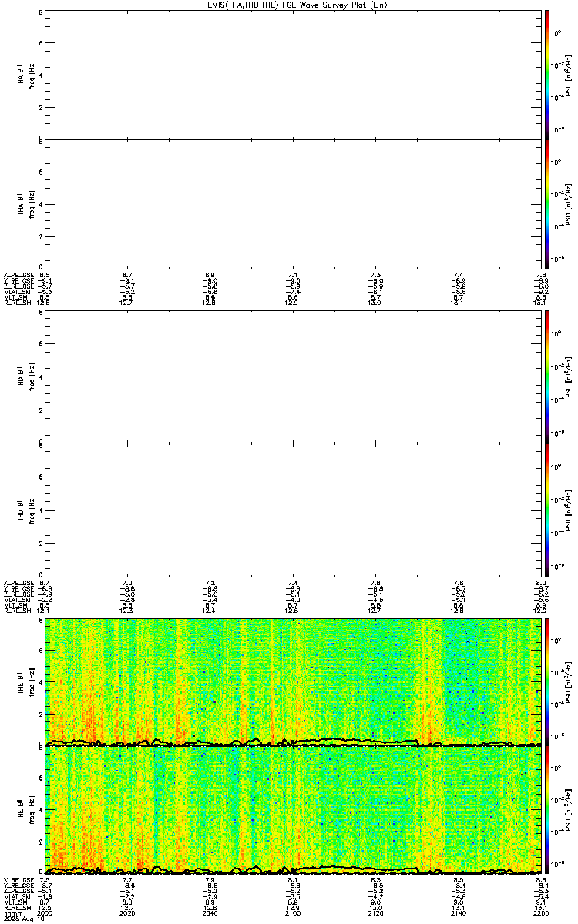Click the "hhmm" time axis label
578x924 pixels.
[12, 913]
